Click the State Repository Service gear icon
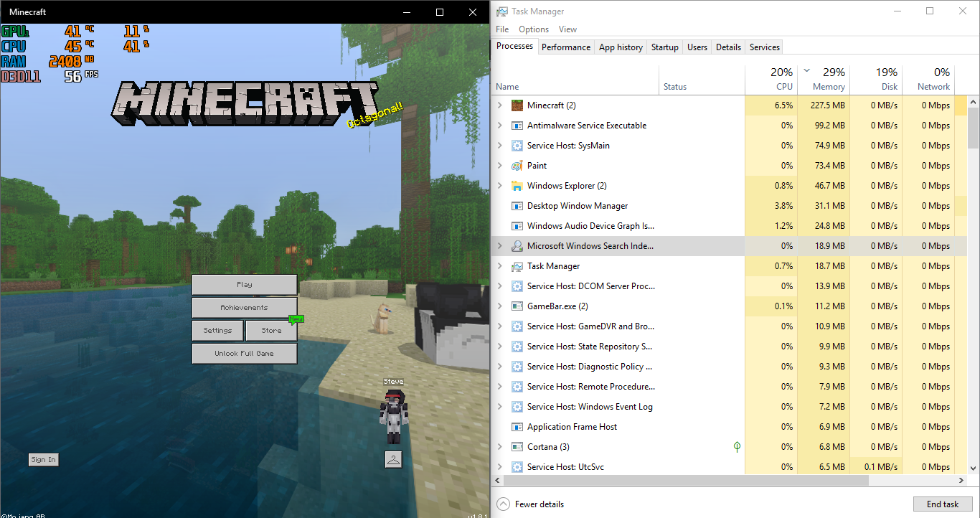Viewport: 980px width, 518px height. (x=517, y=347)
